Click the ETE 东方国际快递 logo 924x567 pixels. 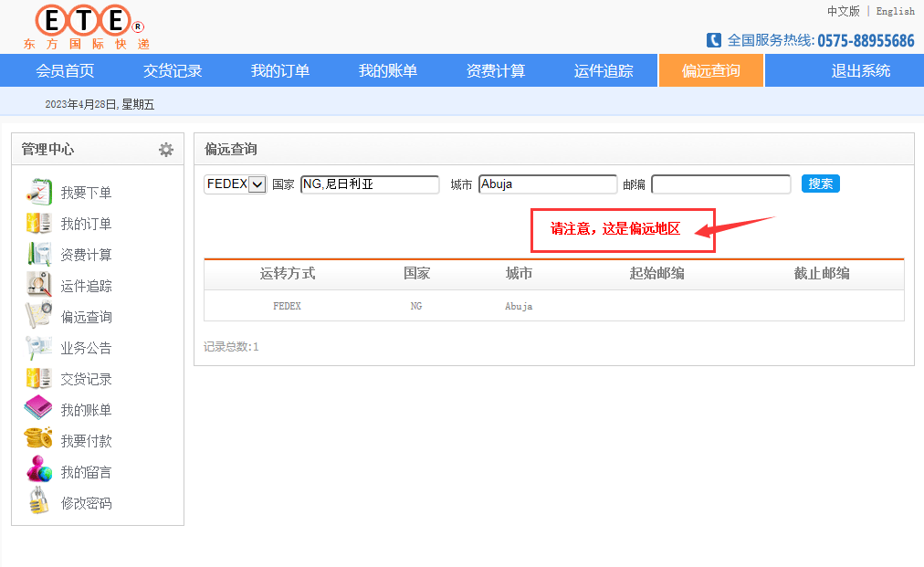click(87, 27)
